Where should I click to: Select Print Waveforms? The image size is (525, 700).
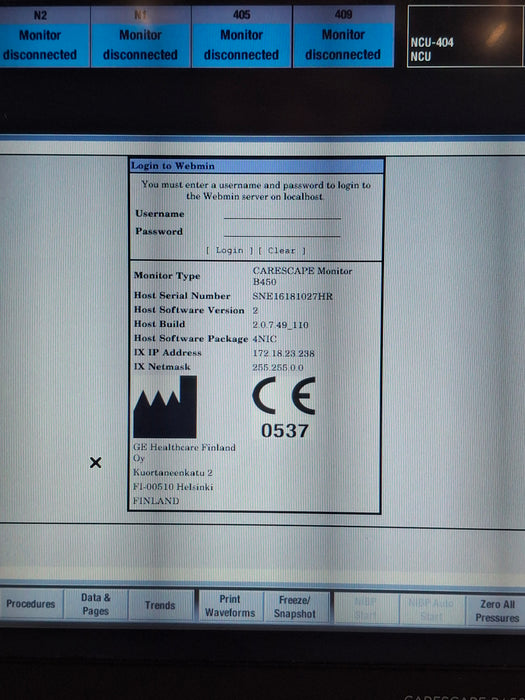(x=230, y=606)
